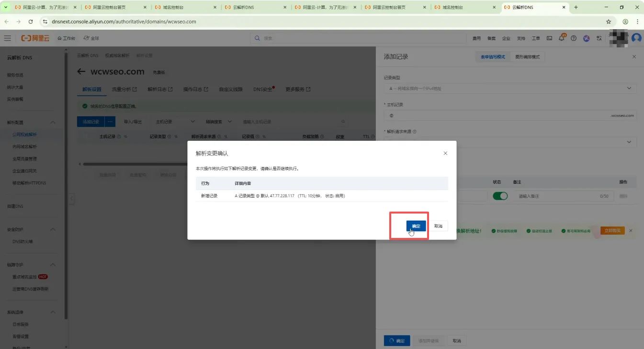Open the 解析请求来源 dropdown
Screen dimensions: 644x349
510,142
